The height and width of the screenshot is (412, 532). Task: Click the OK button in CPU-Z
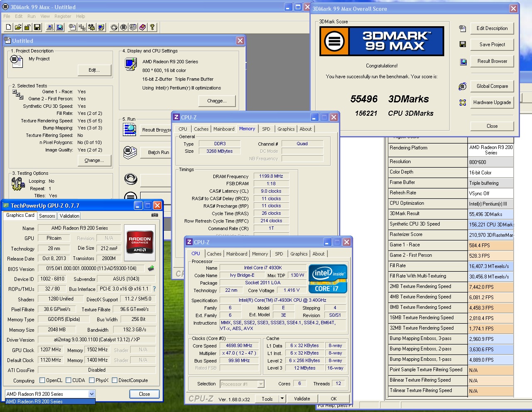click(x=334, y=399)
